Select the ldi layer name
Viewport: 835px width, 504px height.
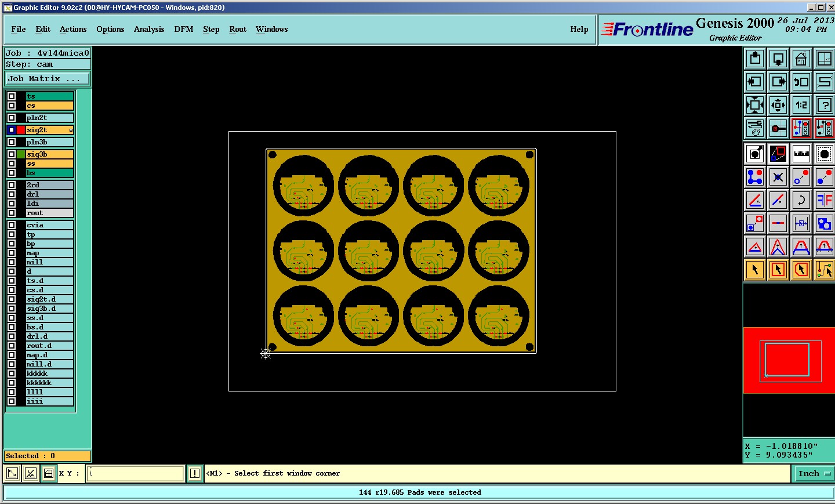pyautogui.click(x=50, y=204)
